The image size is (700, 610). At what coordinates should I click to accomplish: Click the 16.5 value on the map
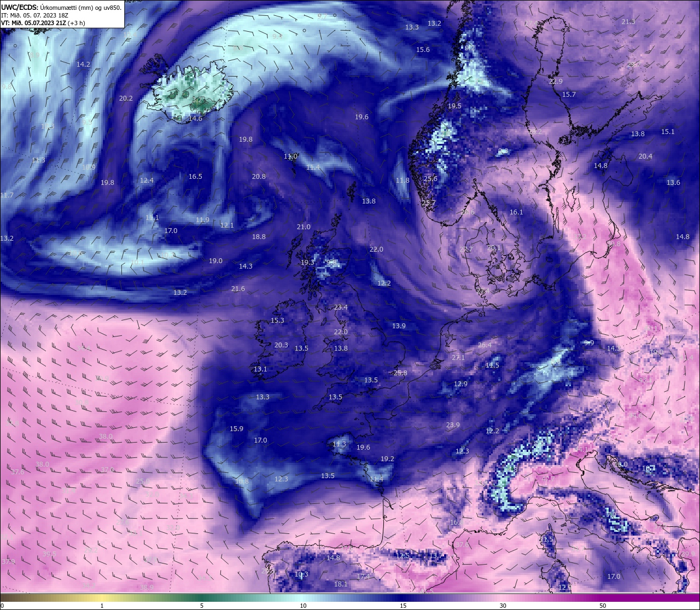coord(195,177)
